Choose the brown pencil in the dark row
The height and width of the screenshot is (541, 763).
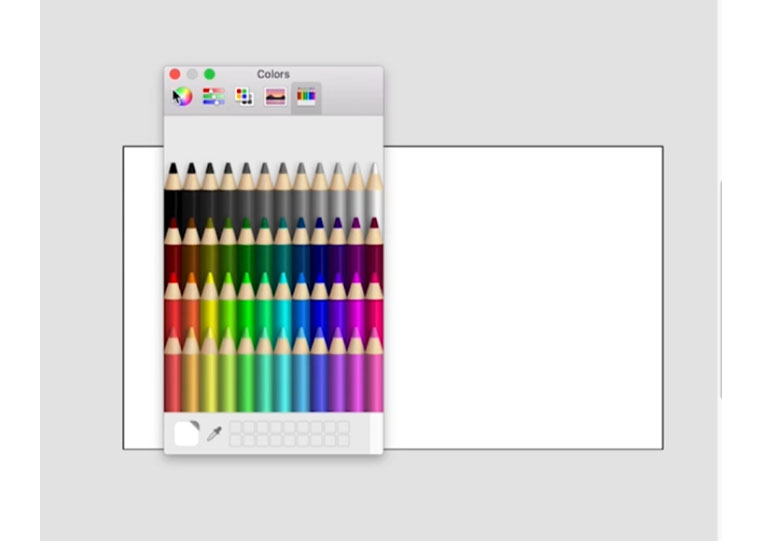click(191, 253)
